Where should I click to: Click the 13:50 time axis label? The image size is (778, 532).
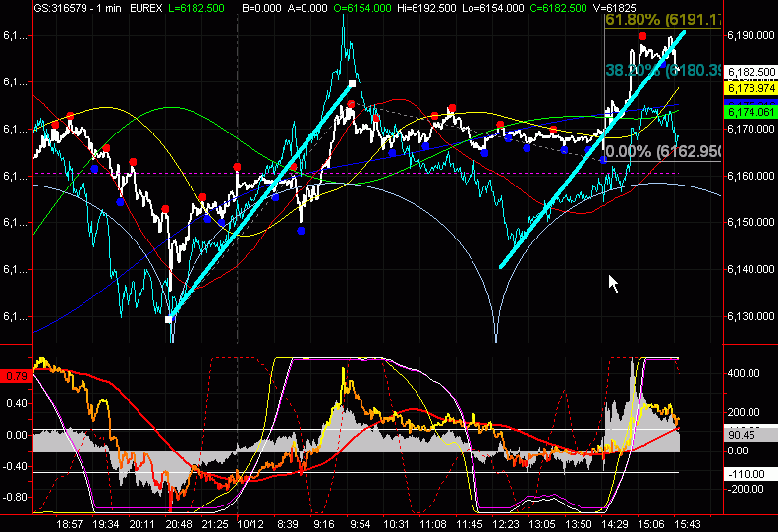click(x=579, y=524)
